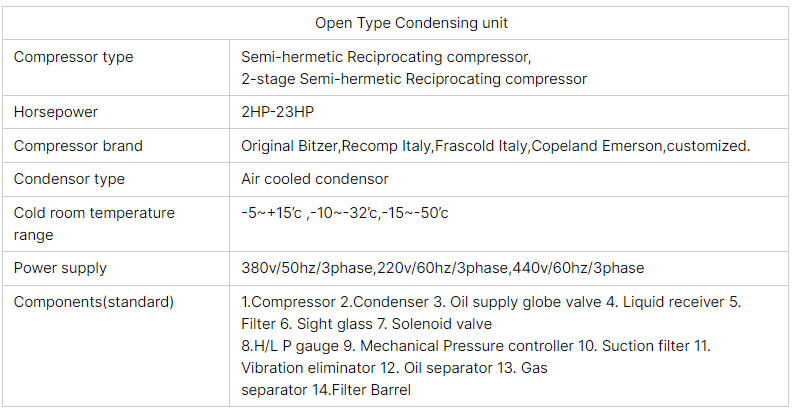Select the "Components(standard)" row label
792x411 pixels.
pos(94,301)
